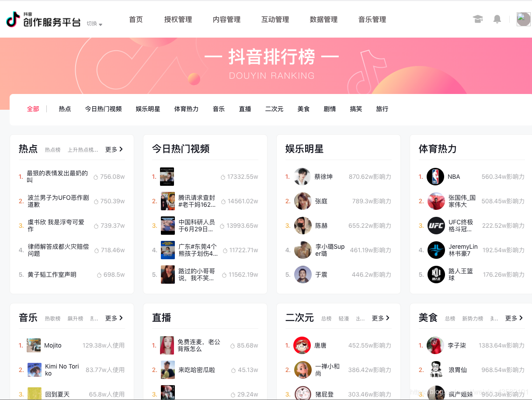Image resolution: width=532 pixels, height=400 pixels.
Task: Switch to 直播 category tab
Action: point(245,109)
